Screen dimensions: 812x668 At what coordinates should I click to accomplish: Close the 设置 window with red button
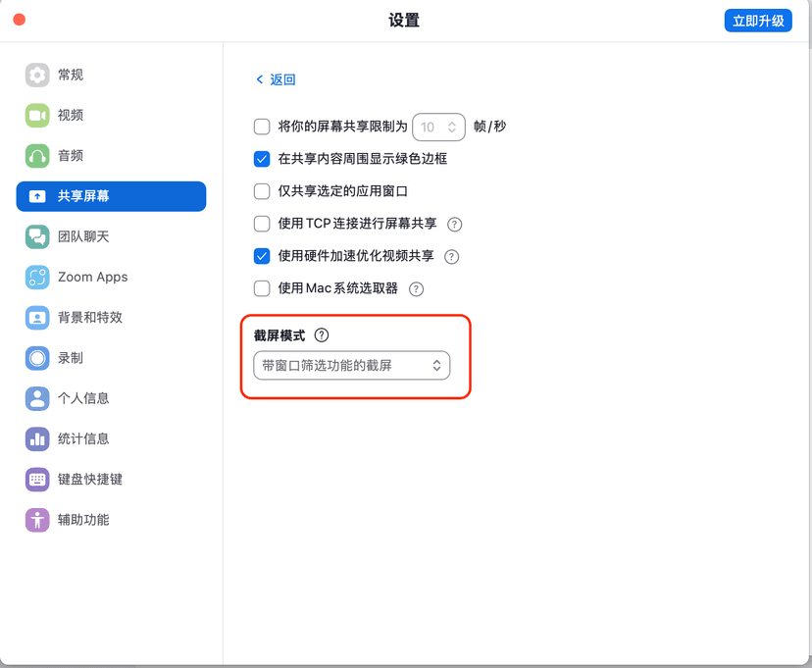click(20, 20)
